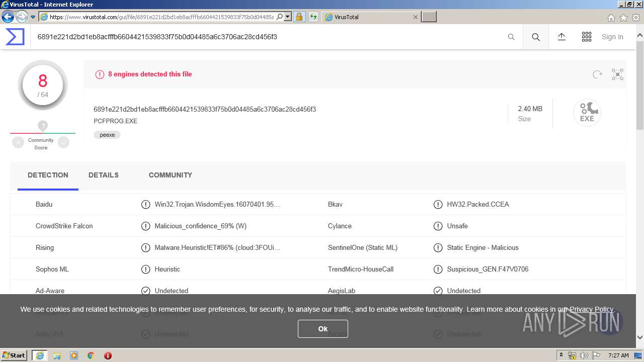
Task: Open the Windows Start menu
Action: click(14, 355)
